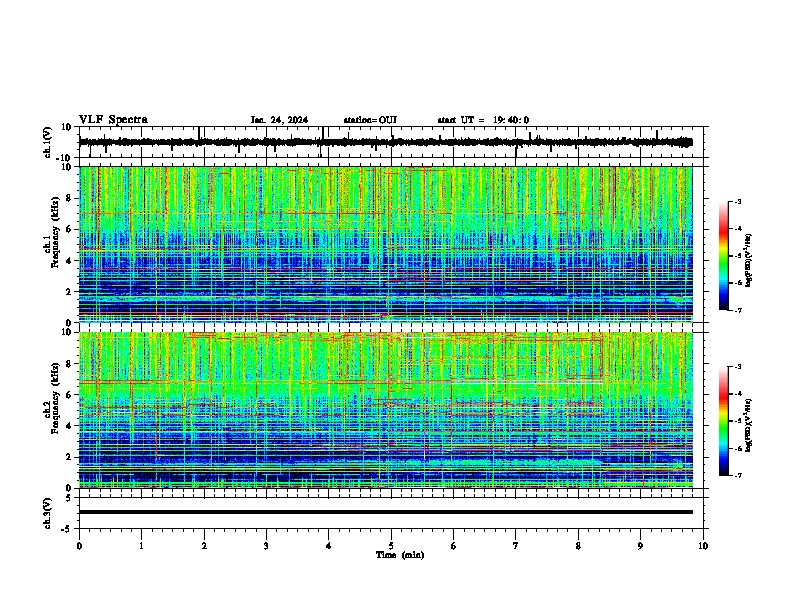The height and width of the screenshot is (612, 792).
Task: Click the "-10" tick on the ch.1(V) axis
Action: [x=65, y=158]
